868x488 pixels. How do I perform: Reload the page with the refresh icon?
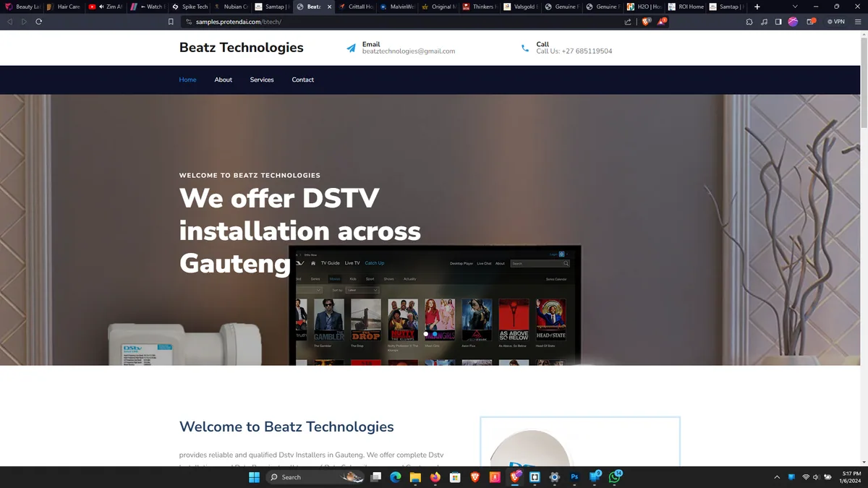point(38,22)
